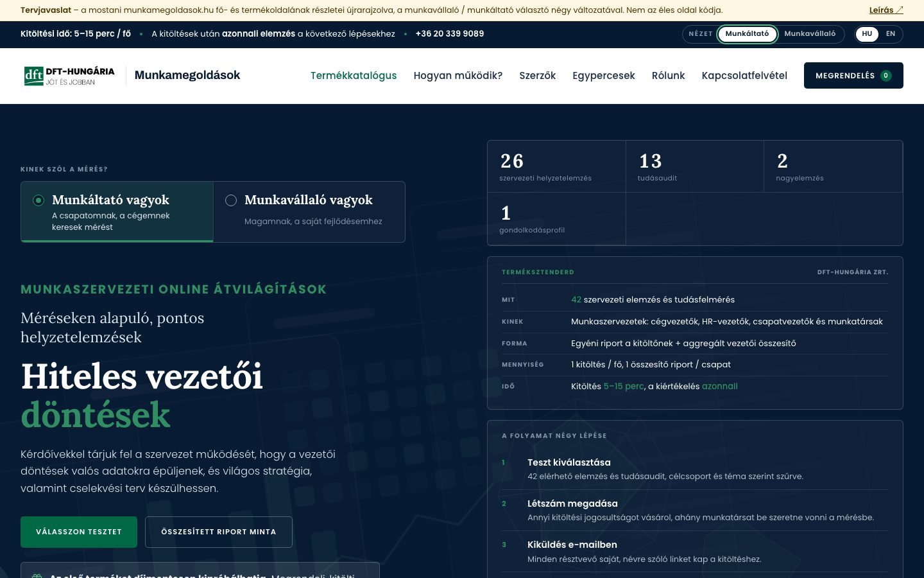
Task: Select the HU language option
Action: coord(867,34)
